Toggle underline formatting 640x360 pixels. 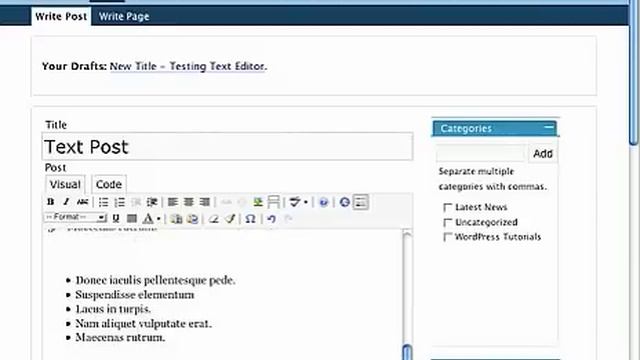116,219
